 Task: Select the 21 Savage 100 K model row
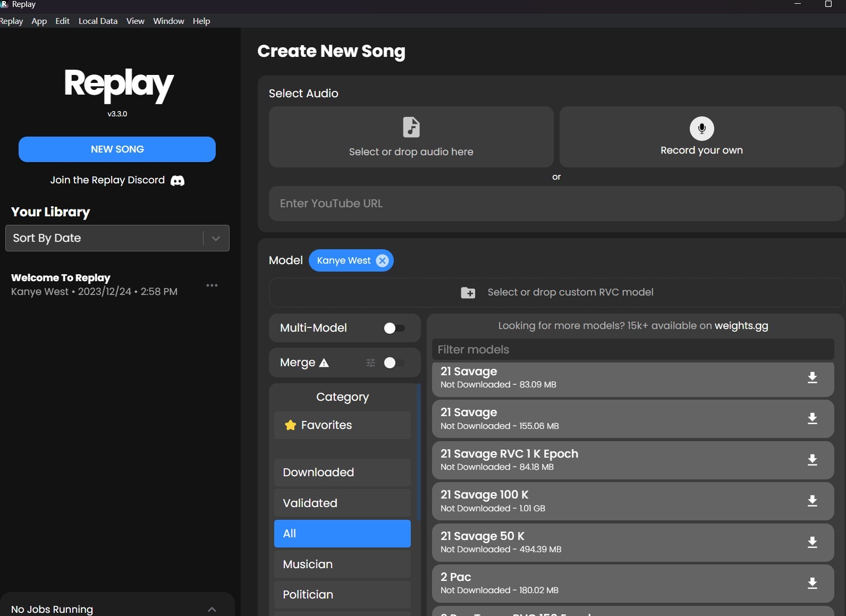pos(633,501)
